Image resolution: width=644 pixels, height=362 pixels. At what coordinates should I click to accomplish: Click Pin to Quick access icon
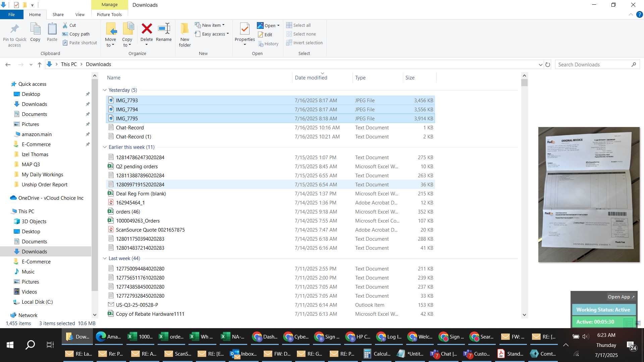(14, 29)
